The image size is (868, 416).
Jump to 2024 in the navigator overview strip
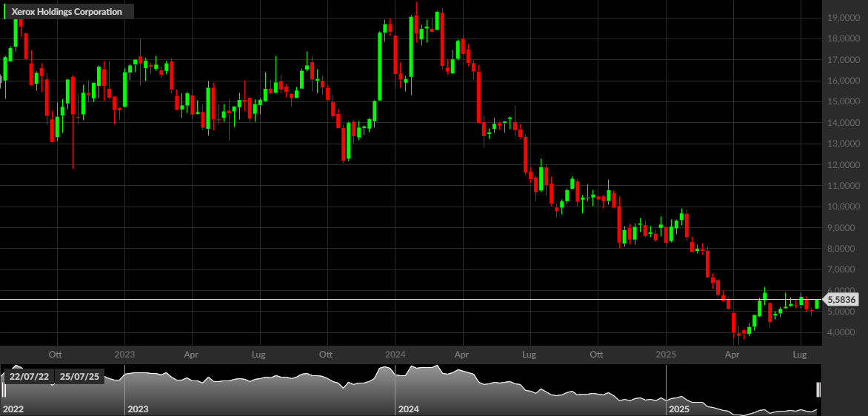(x=408, y=409)
